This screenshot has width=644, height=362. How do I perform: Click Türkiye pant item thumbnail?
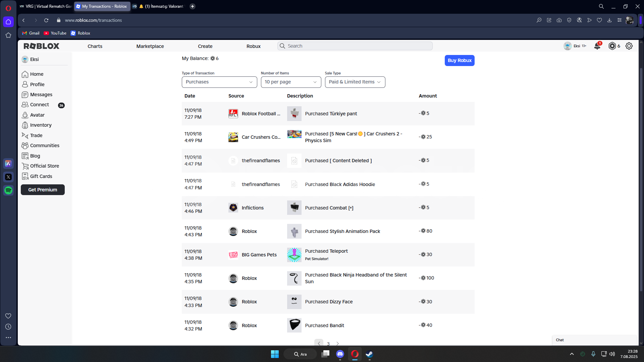coord(294,114)
